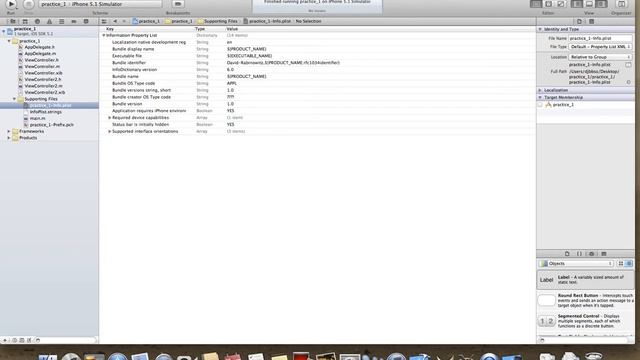This screenshot has width=640, height=360.
Task: Reveal full path in Finder arrow
Action: point(629,82)
